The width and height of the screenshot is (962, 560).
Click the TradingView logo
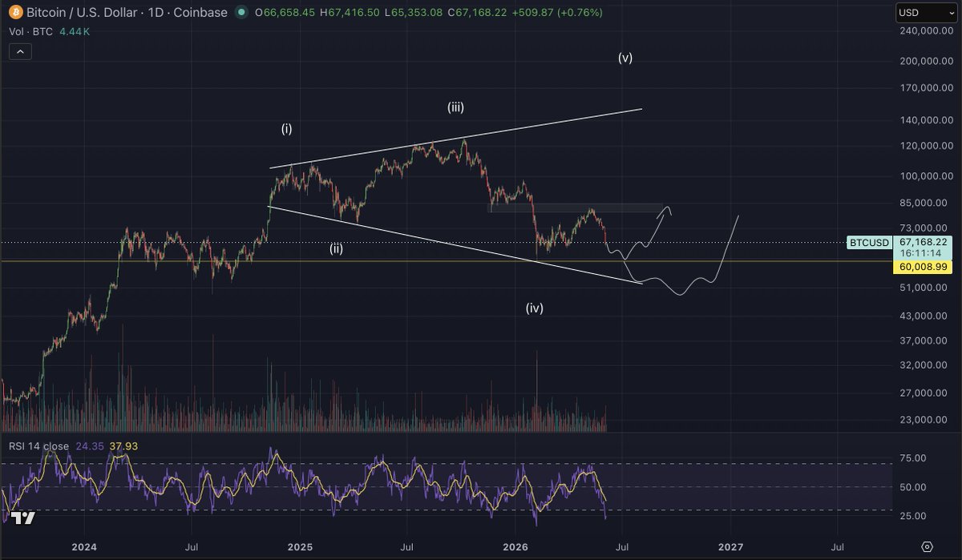[23, 518]
